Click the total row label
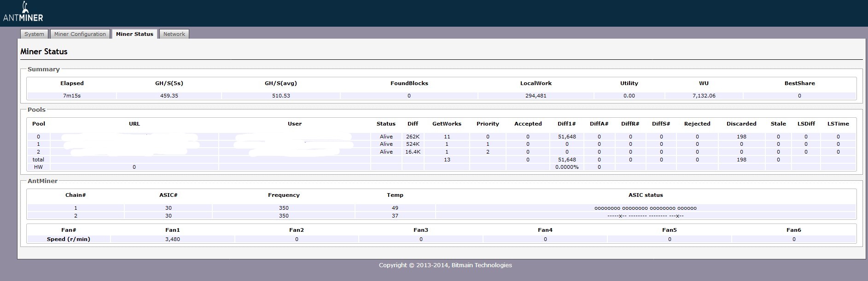The height and width of the screenshot is (281, 868). (38, 160)
